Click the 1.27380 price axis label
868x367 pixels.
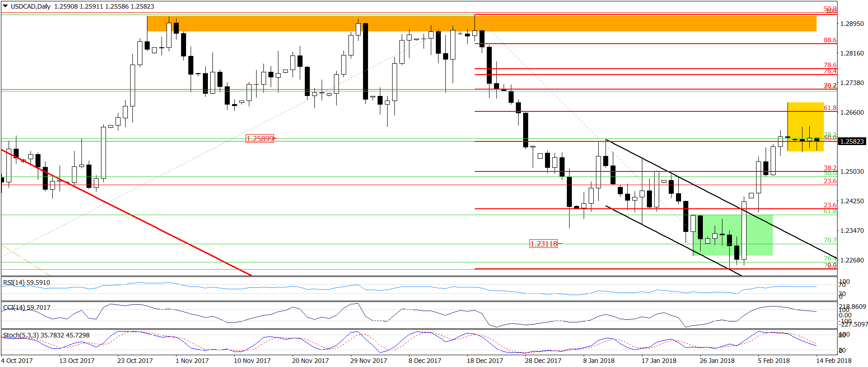(x=852, y=83)
